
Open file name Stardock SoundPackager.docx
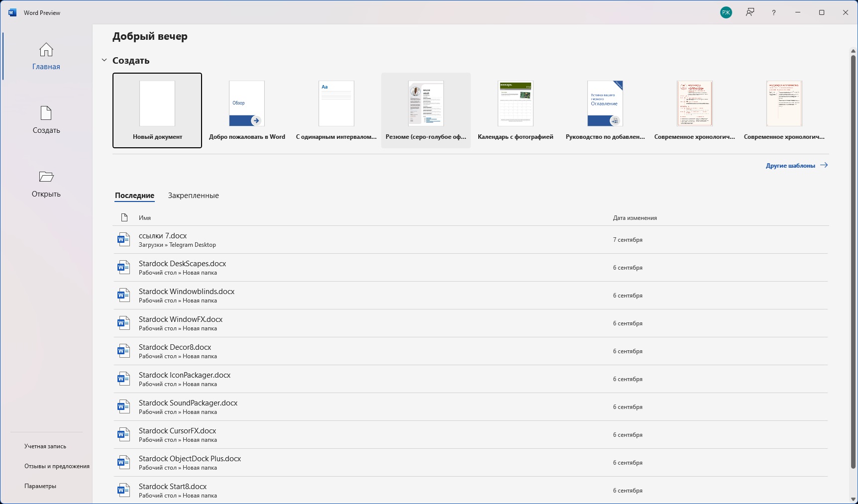click(188, 403)
